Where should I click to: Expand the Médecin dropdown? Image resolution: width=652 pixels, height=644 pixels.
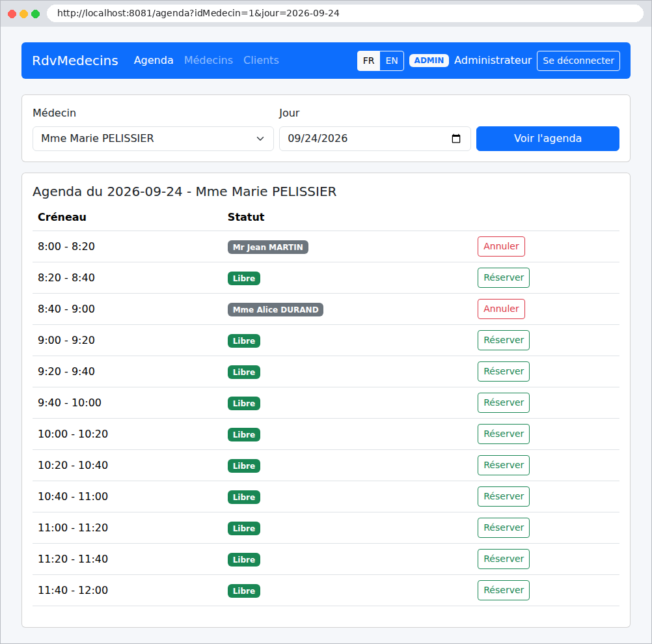[153, 139]
